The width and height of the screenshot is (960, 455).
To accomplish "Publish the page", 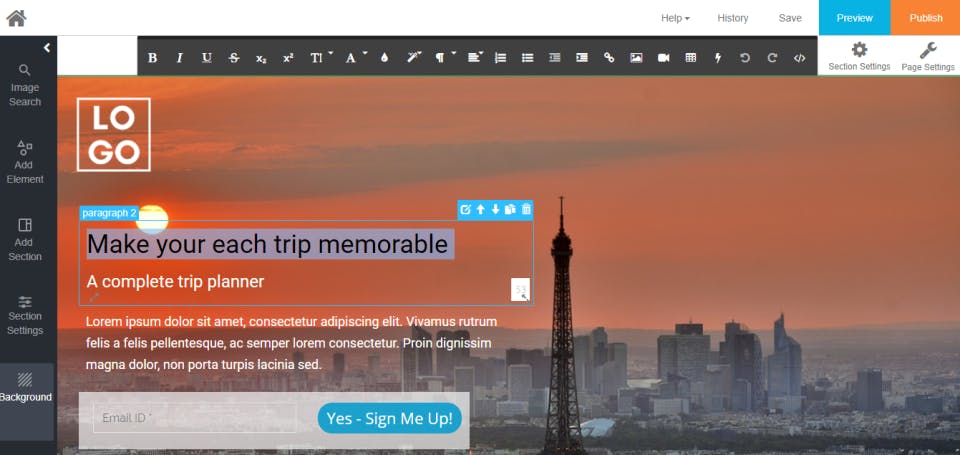I will click(926, 18).
